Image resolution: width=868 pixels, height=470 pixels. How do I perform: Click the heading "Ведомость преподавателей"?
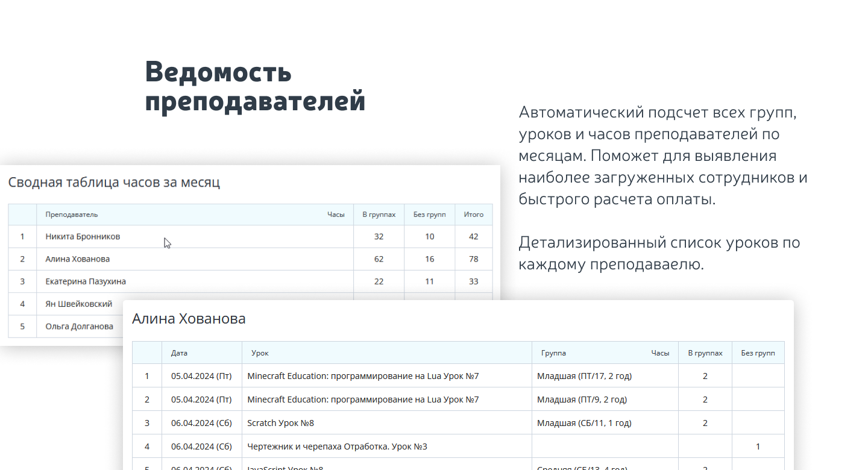tap(255, 87)
